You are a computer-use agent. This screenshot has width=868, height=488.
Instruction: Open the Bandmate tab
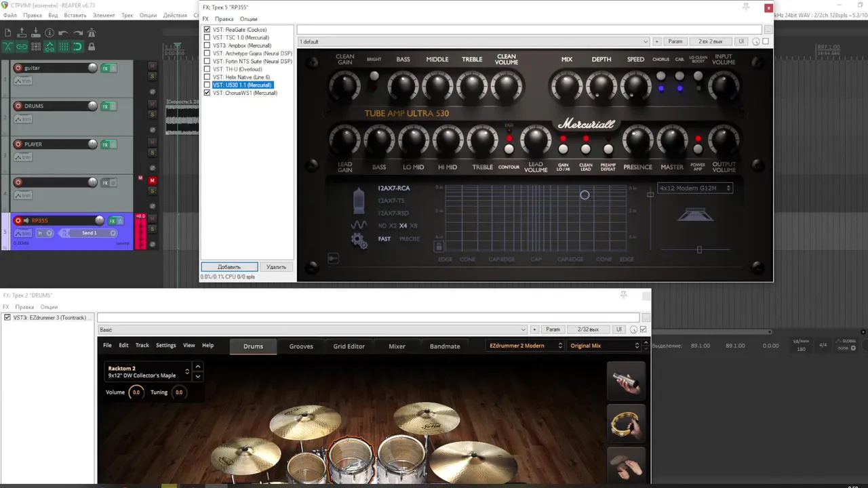coord(445,346)
